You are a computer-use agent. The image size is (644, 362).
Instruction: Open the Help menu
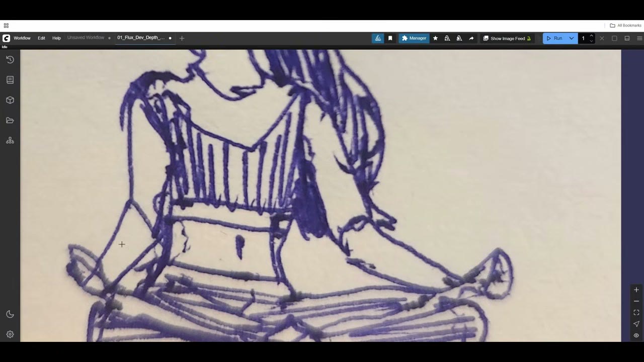click(56, 38)
